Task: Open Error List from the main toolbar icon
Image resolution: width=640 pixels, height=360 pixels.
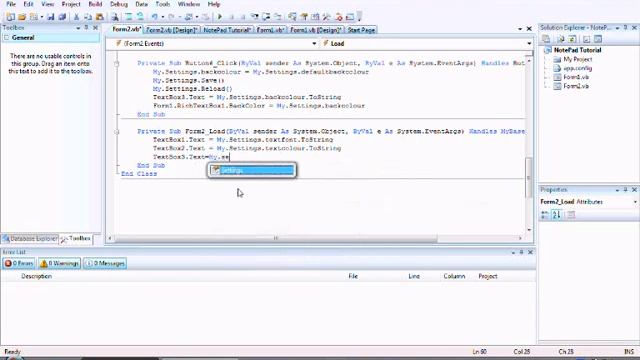Action: point(338,17)
